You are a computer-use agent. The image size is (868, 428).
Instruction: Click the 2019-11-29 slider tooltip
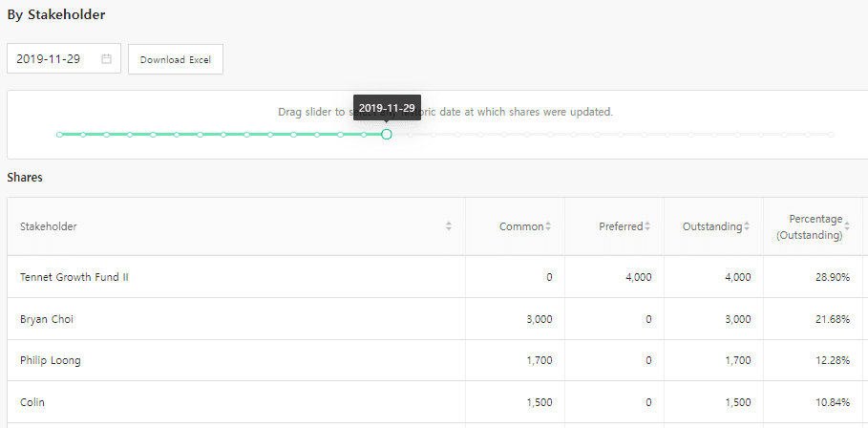tap(387, 107)
